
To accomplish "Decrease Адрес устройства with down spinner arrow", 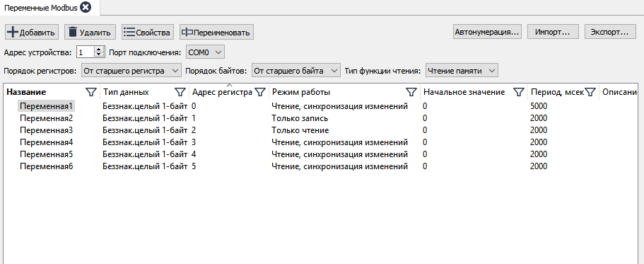I will 99,55.
